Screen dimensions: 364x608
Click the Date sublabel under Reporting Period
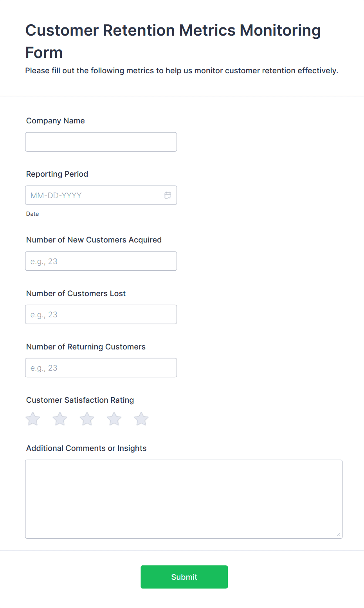(32, 214)
